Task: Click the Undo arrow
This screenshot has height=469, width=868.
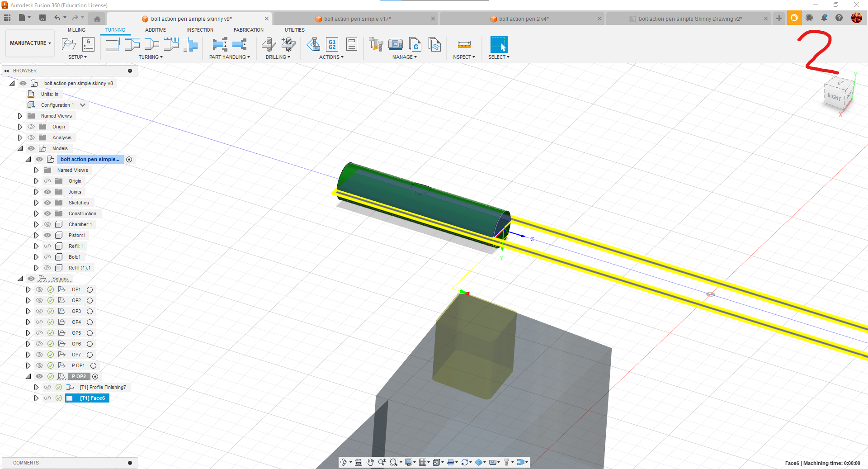Action: [57, 18]
